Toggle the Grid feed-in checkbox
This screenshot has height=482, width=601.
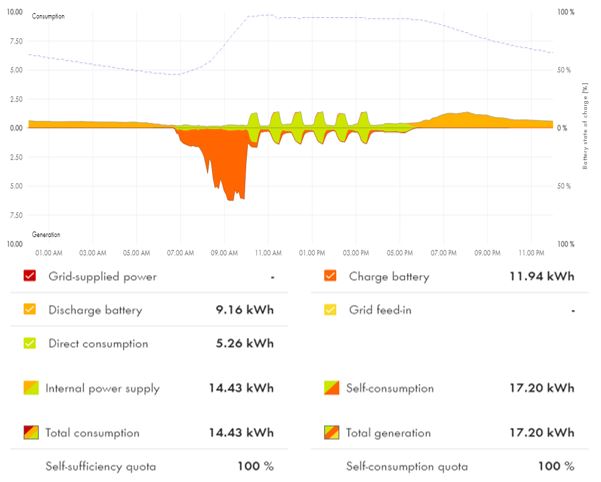(x=331, y=310)
